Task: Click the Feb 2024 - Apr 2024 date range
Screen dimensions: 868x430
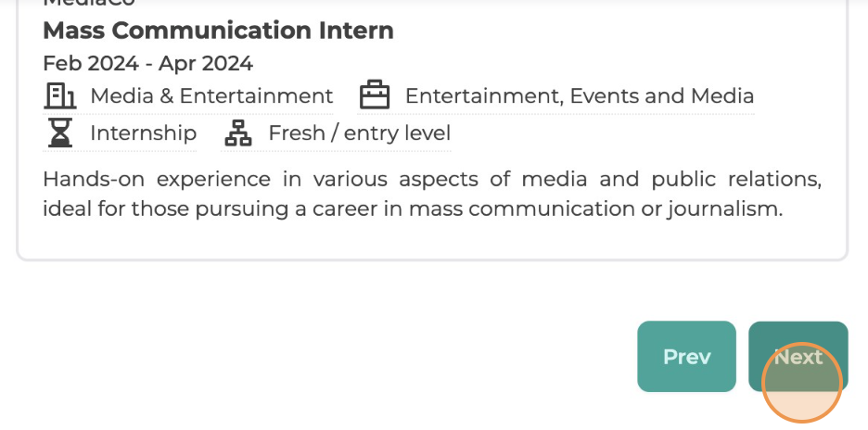Action: 147,64
